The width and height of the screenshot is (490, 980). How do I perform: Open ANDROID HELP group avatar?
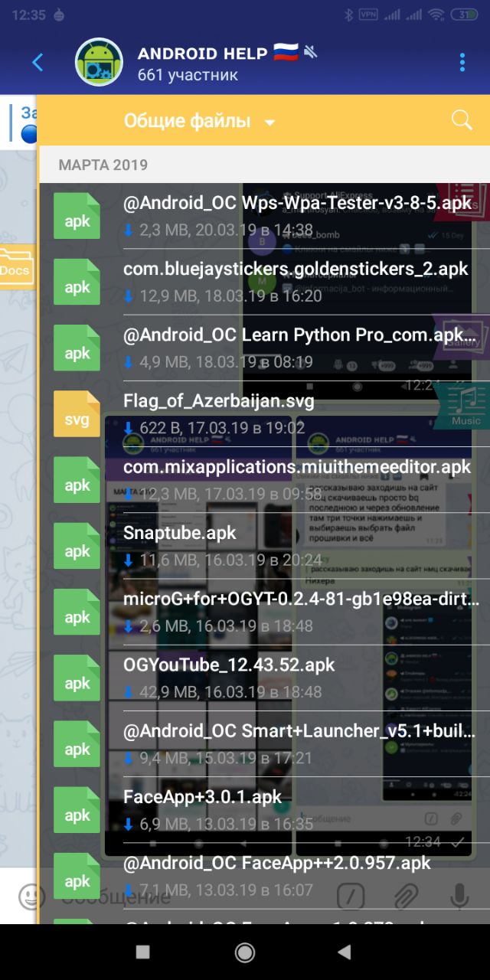99,63
